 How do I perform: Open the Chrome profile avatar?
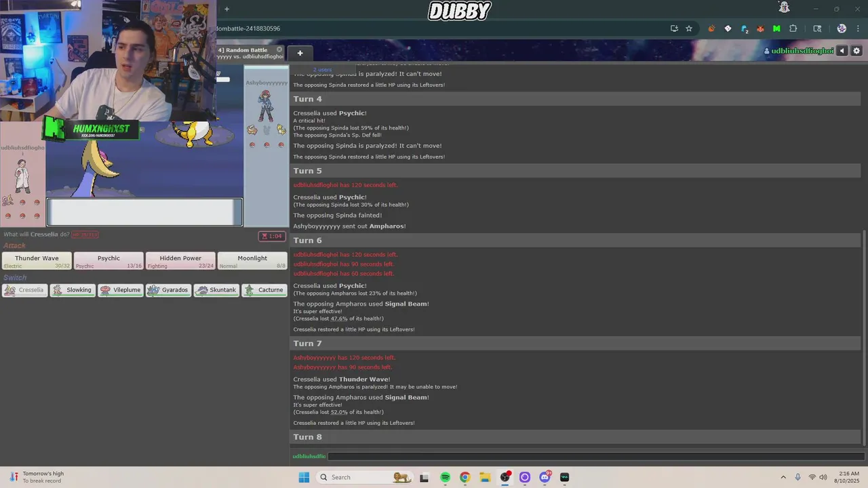click(x=842, y=28)
